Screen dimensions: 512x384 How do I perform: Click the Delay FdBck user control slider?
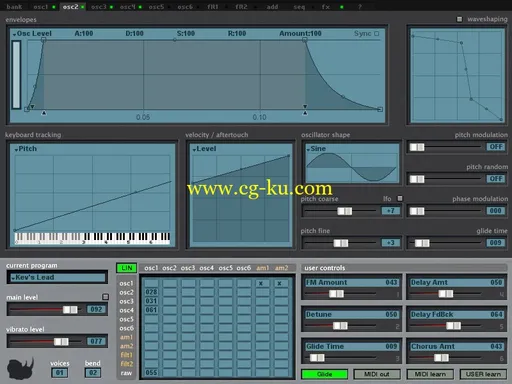453,326
